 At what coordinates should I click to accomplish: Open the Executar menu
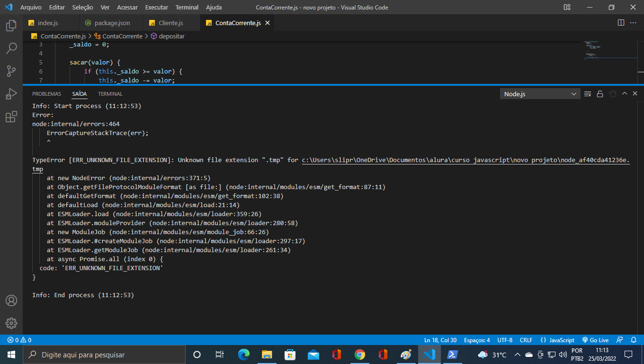157,7
